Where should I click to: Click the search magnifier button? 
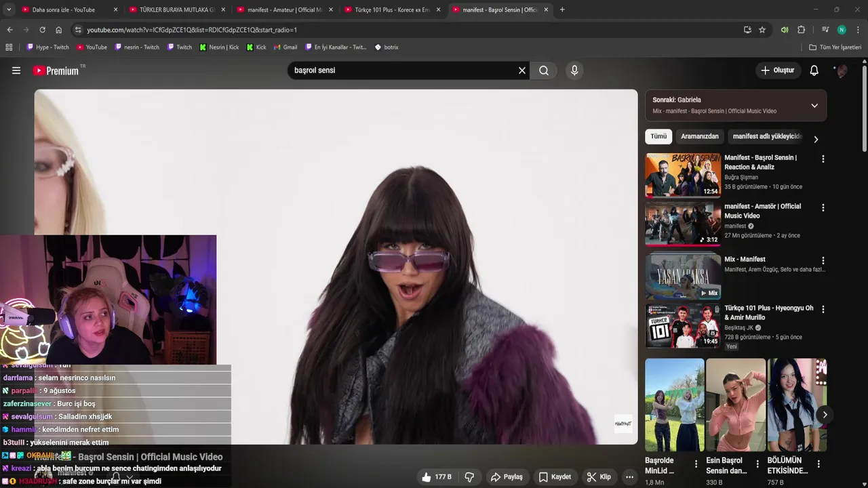[544, 70]
